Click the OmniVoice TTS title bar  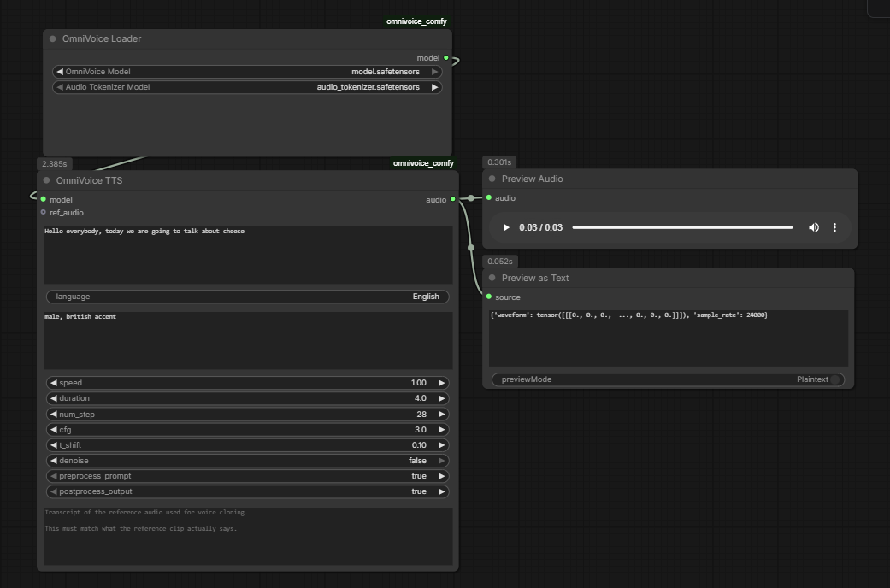[x=247, y=180]
